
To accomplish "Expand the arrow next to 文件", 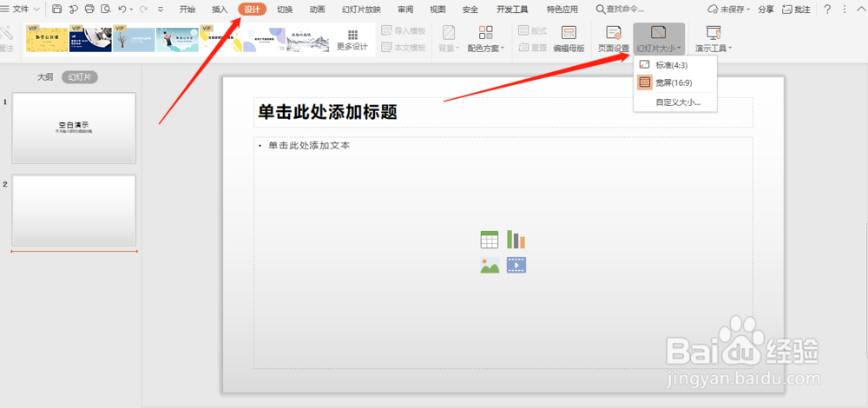I will pyautogui.click(x=36, y=10).
